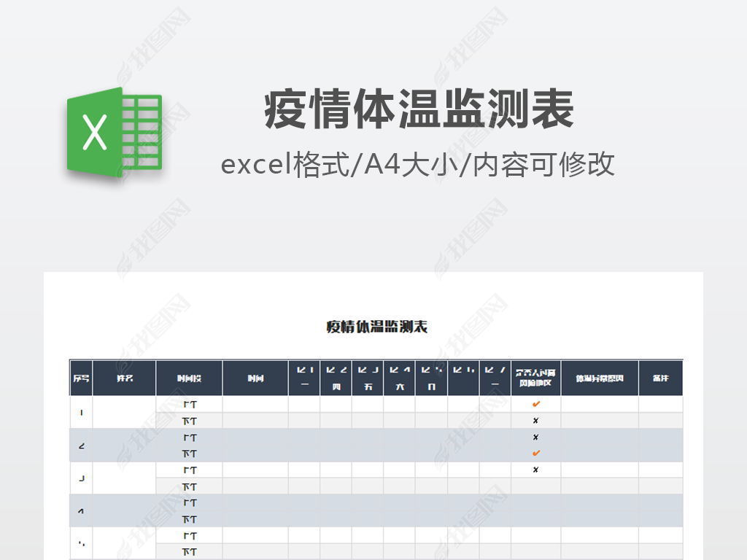Screen dimensions: 747x560
Task: Click orange check mark in row 2 afternoon
Action: [x=536, y=454]
